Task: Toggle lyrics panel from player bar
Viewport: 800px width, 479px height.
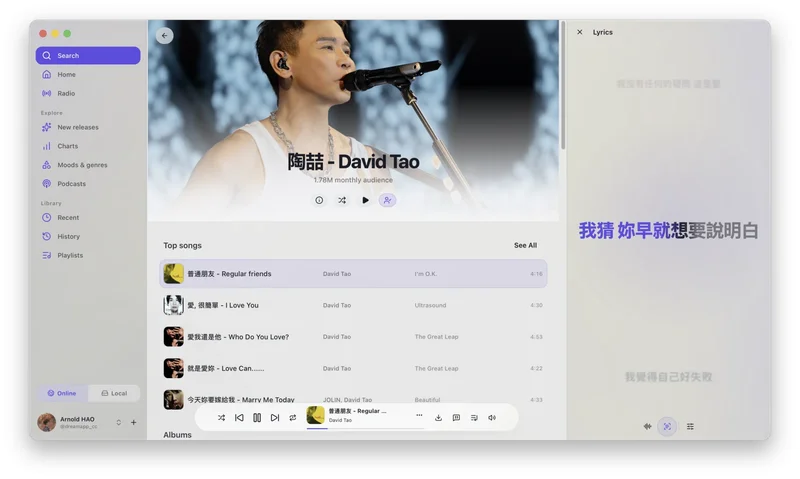Action: pos(456,418)
